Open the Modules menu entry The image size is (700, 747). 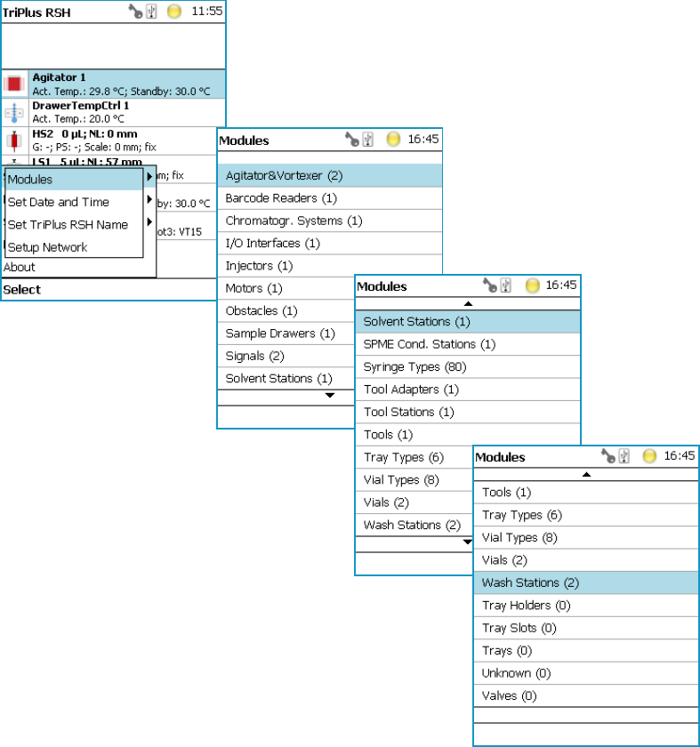pos(75,180)
